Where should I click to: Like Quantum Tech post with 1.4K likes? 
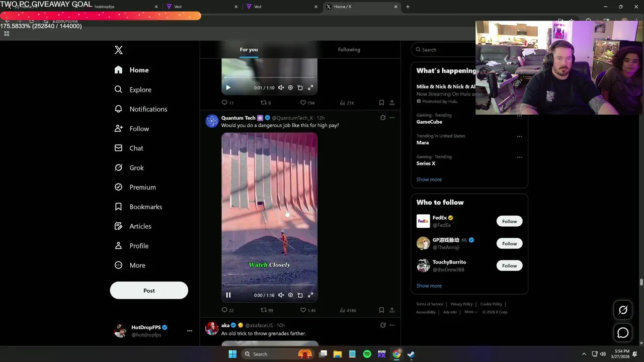pos(308,310)
